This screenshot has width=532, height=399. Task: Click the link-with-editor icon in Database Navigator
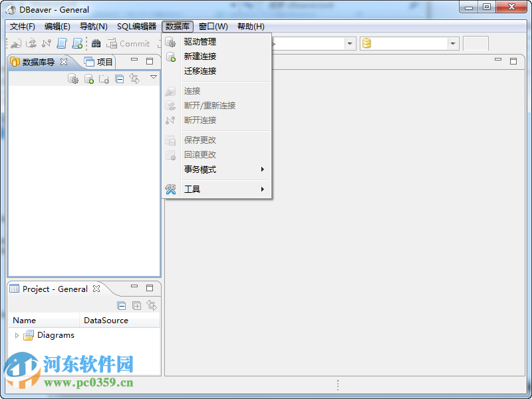click(134, 78)
